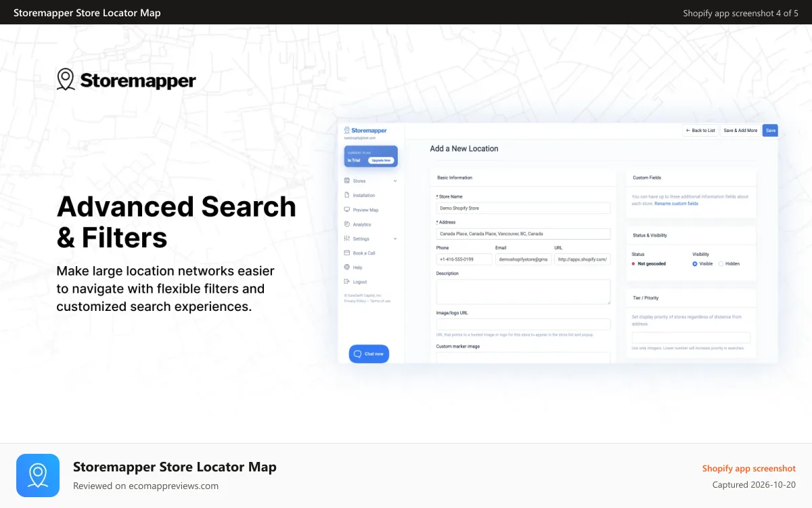Viewport: 812px width, 508px height.
Task: Click the chat bubble icon on Chat now
Action: (x=358, y=354)
